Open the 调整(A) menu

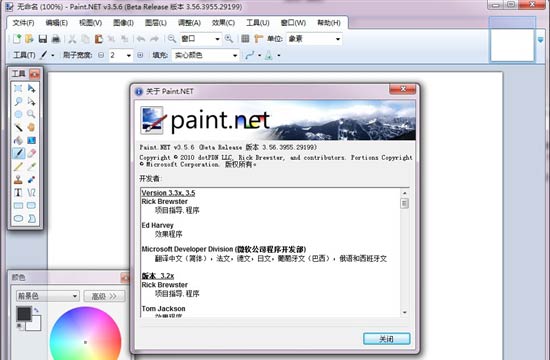click(x=189, y=23)
